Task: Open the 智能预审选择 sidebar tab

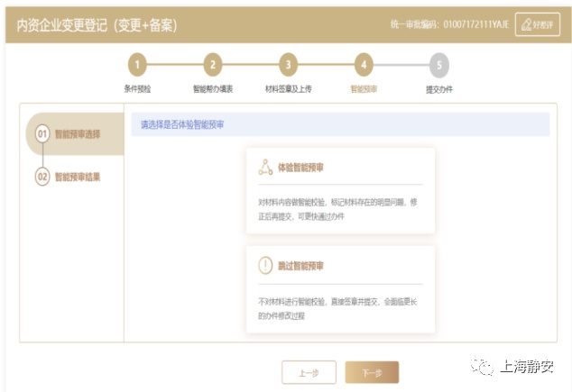Action: [x=75, y=134]
